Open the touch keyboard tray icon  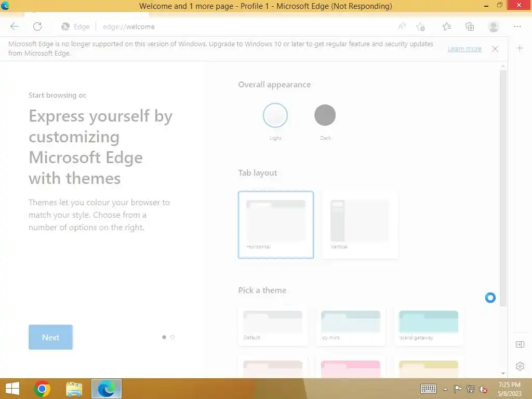[428, 389]
